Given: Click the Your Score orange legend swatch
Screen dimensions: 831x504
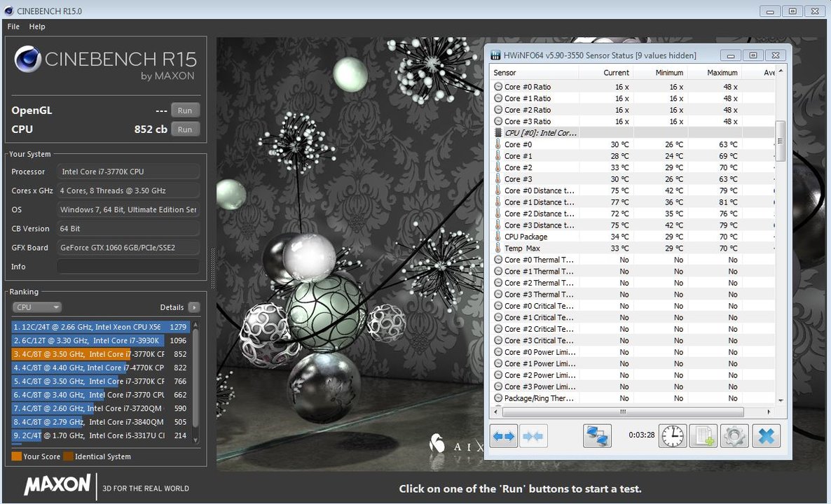Looking at the screenshot, I should [16, 456].
